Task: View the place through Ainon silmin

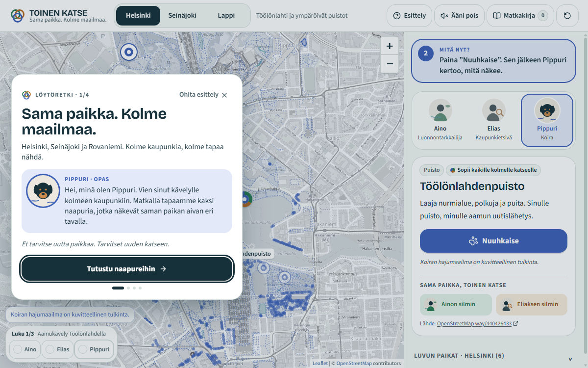Action: coord(456,304)
